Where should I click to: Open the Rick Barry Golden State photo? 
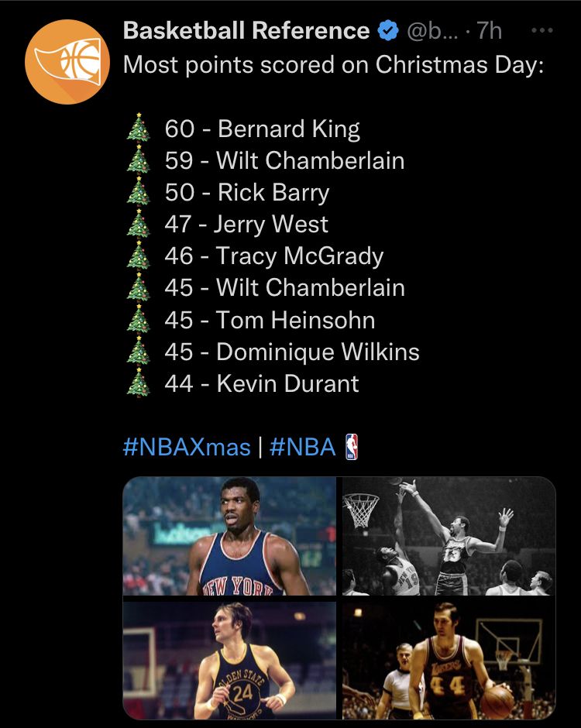pos(229,660)
